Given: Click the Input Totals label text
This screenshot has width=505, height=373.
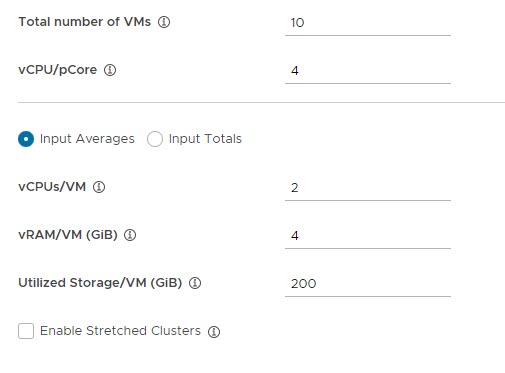Looking at the screenshot, I should click(x=205, y=139).
